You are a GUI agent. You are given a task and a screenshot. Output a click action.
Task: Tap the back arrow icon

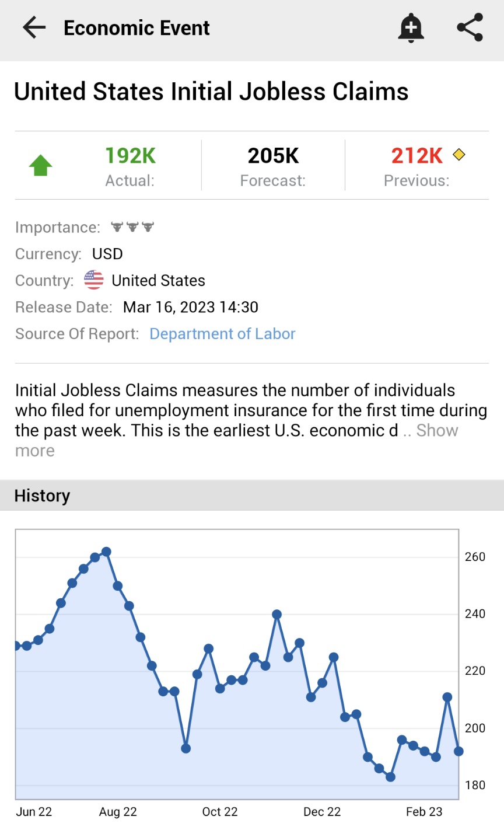[x=34, y=28]
